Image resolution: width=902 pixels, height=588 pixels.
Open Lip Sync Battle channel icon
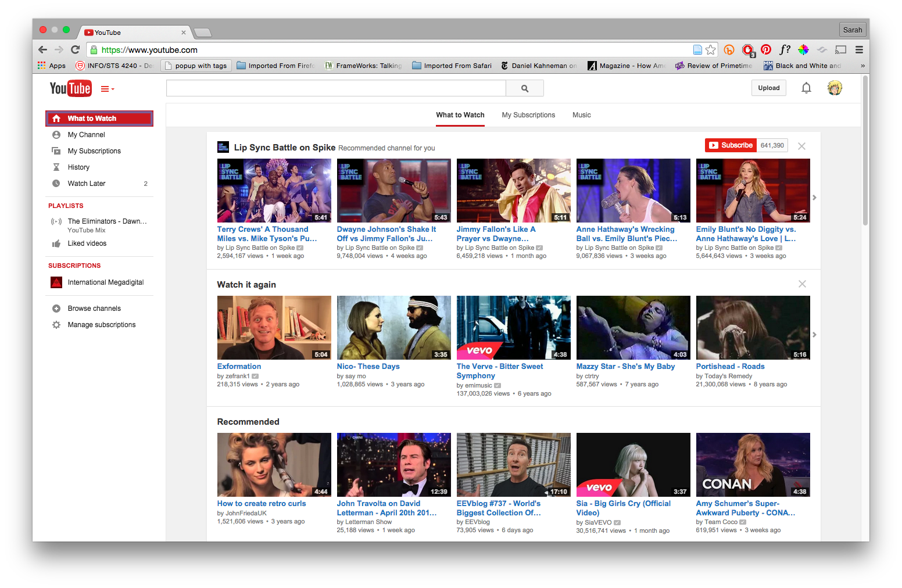pyautogui.click(x=223, y=147)
